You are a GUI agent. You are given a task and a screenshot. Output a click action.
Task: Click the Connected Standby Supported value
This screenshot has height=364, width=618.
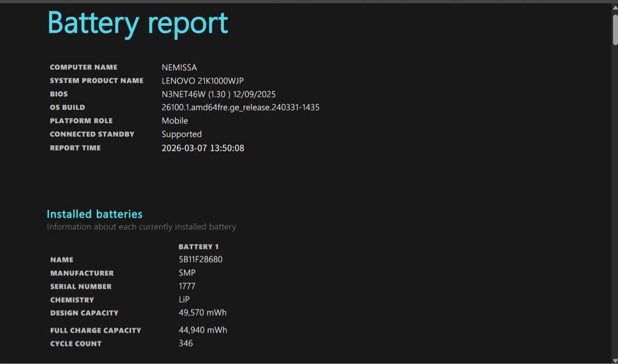tap(181, 134)
